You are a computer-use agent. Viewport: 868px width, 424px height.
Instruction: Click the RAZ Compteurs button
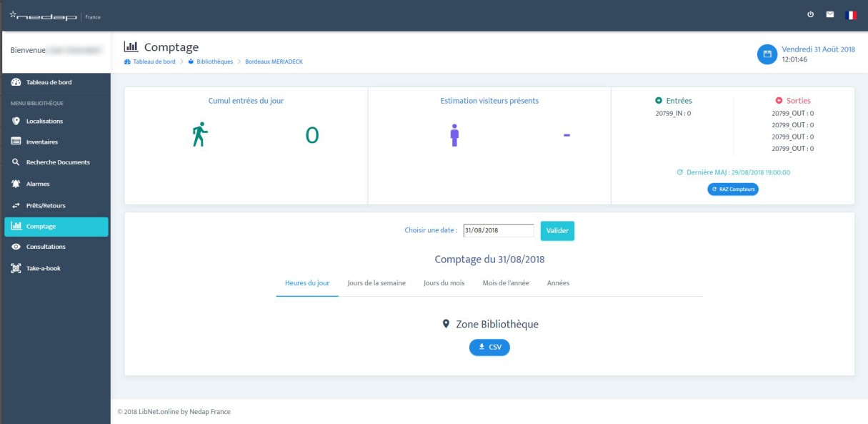733,189
